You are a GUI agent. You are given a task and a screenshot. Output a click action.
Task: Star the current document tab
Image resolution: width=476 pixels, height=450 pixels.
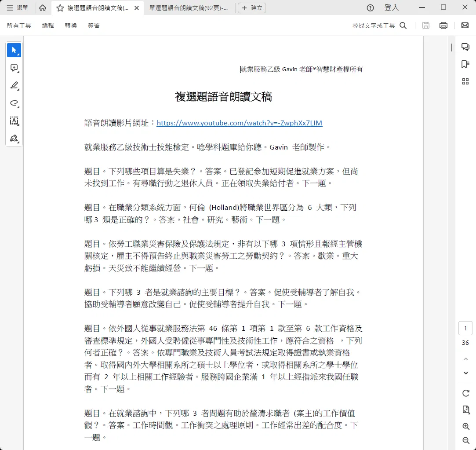60,8
